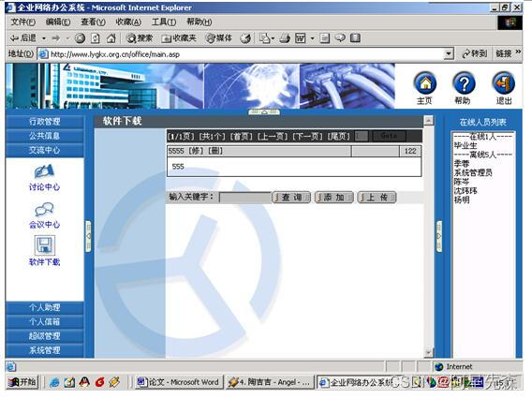Expand the 行政管理 sidebar section
The image size is (532, 399).
click(x=44, y=122)
